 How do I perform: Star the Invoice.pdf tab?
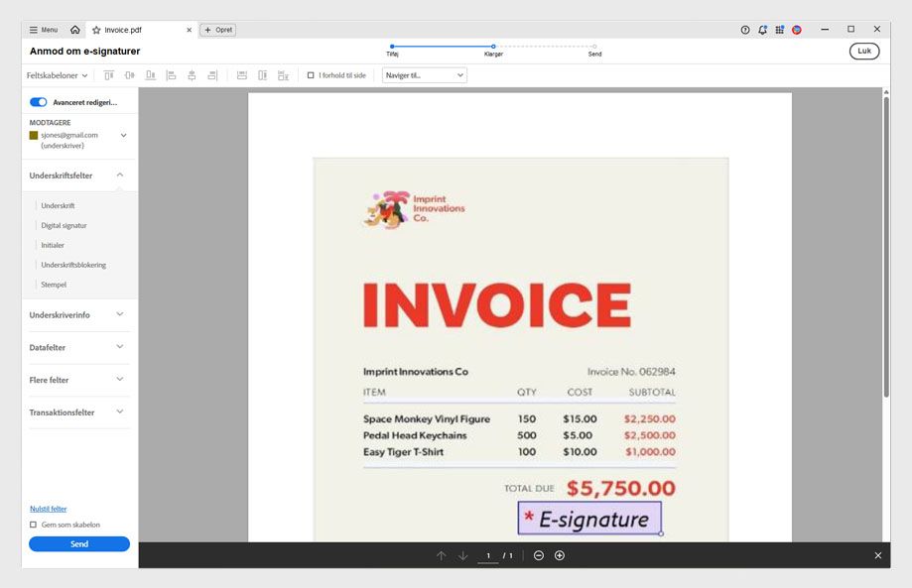coord(96,30)
